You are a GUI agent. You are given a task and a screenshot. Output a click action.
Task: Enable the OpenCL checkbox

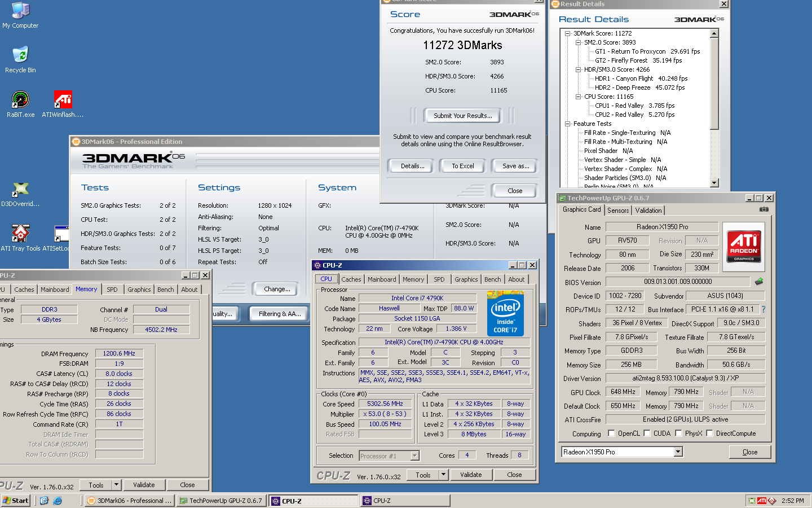pos(611,433)
